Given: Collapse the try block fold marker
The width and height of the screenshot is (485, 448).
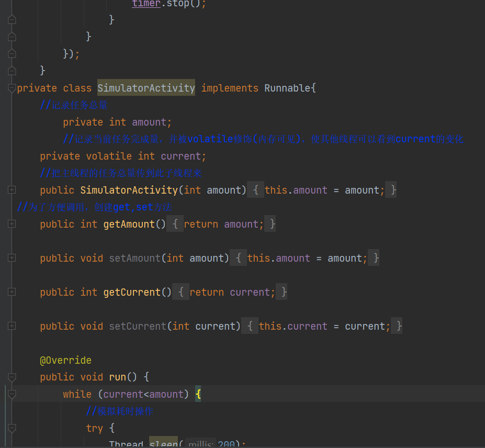Looking at the screenshot, I should click(12, 428).
